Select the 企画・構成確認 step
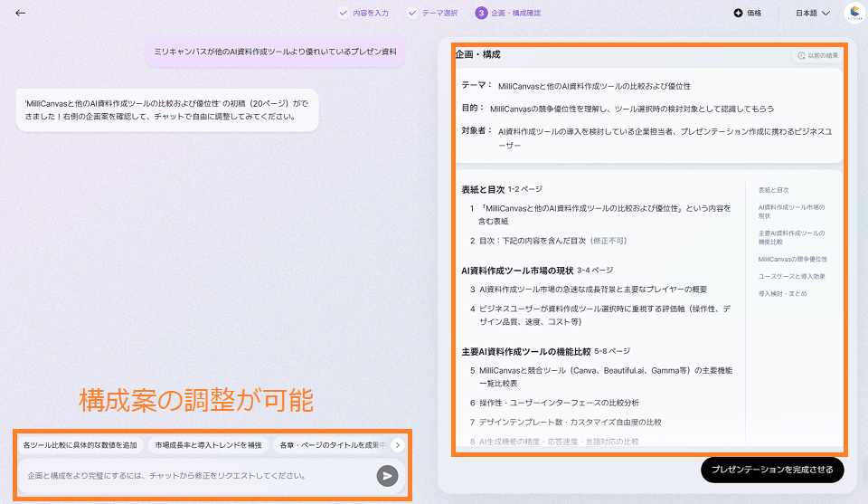 pos(508,13)
